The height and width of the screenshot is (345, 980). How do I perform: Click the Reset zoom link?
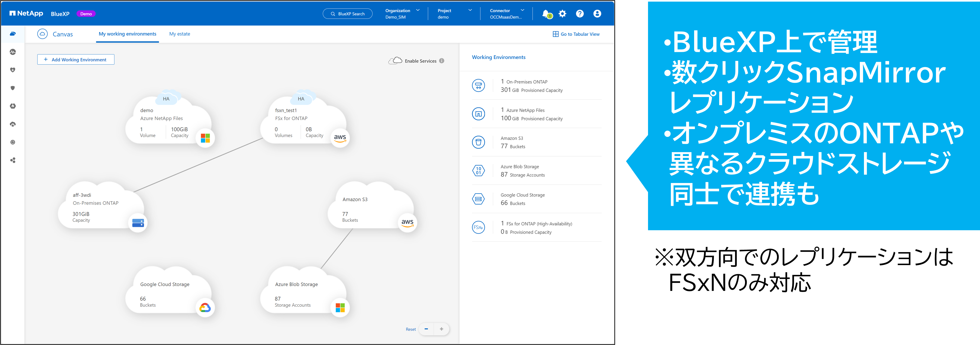(x=410, y=329)
